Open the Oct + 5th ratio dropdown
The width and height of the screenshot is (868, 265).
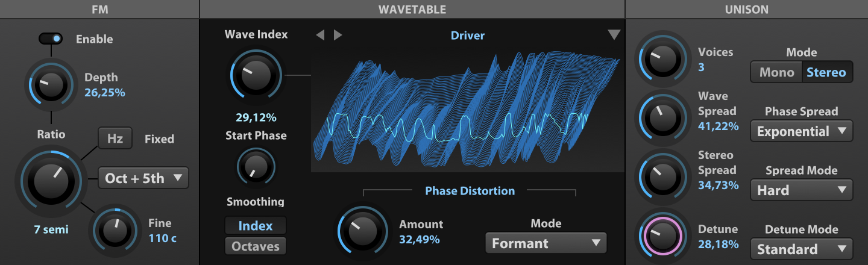[x=143, y=178]
